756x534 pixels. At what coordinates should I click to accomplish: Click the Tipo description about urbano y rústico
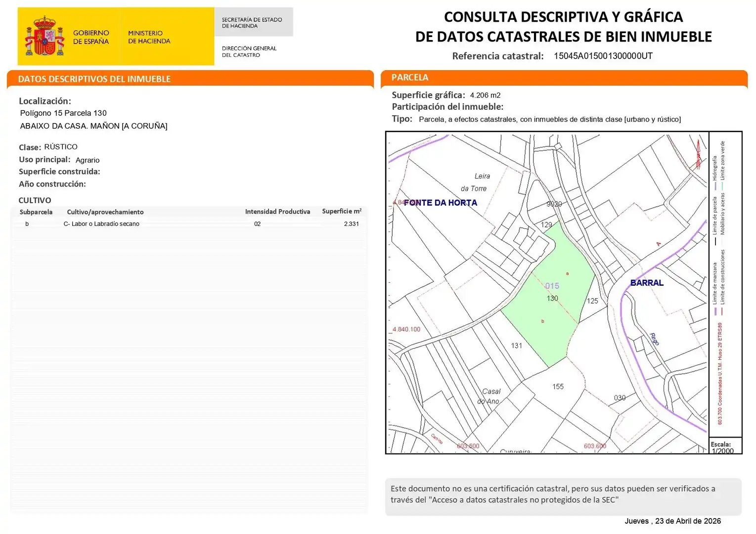coord(550,120)
